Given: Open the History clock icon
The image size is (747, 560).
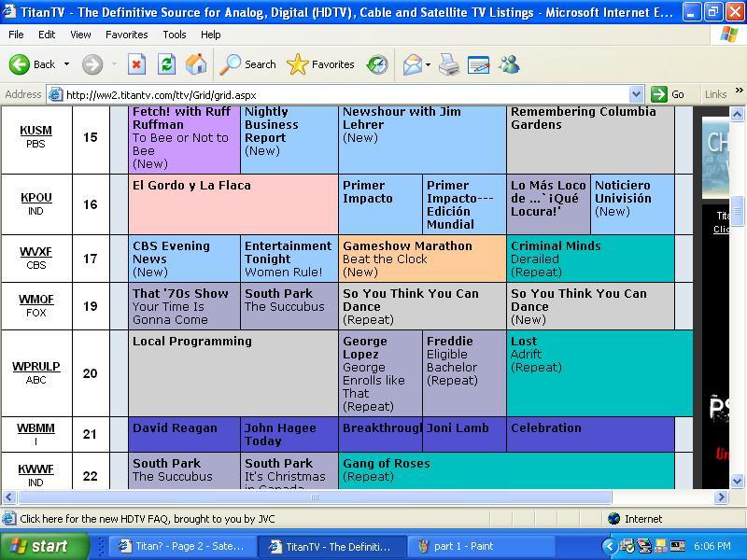Looking at the screenshot, I should tap(377, 64).
